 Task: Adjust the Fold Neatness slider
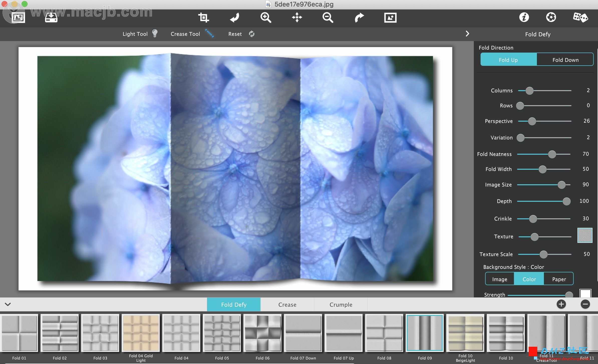(x=544, y=154)
